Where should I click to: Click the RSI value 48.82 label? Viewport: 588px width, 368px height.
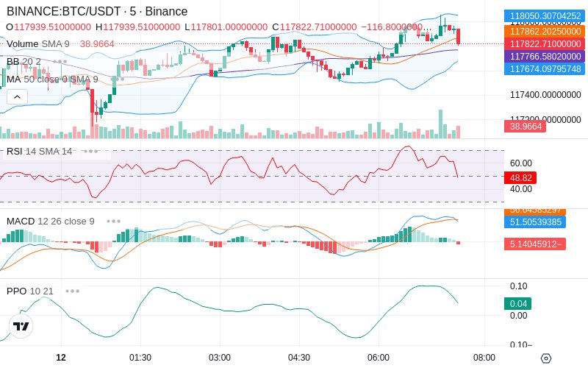[520, 177]
